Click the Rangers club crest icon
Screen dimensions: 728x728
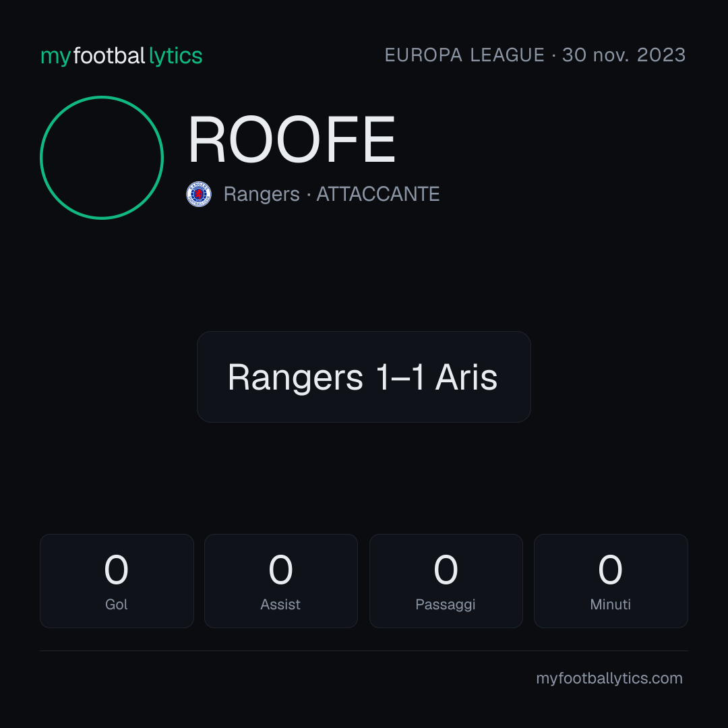[x=199, y=194]
